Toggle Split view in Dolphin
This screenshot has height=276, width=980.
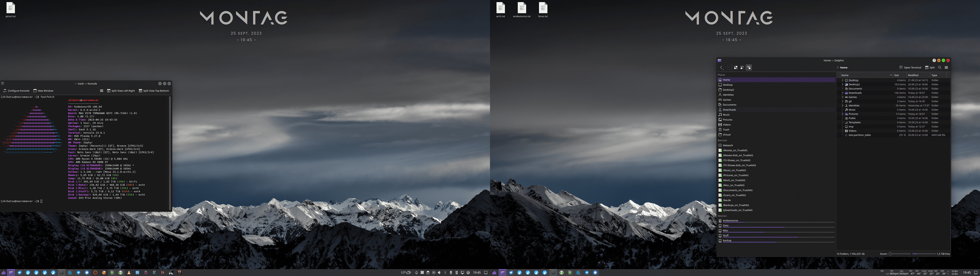930,67
